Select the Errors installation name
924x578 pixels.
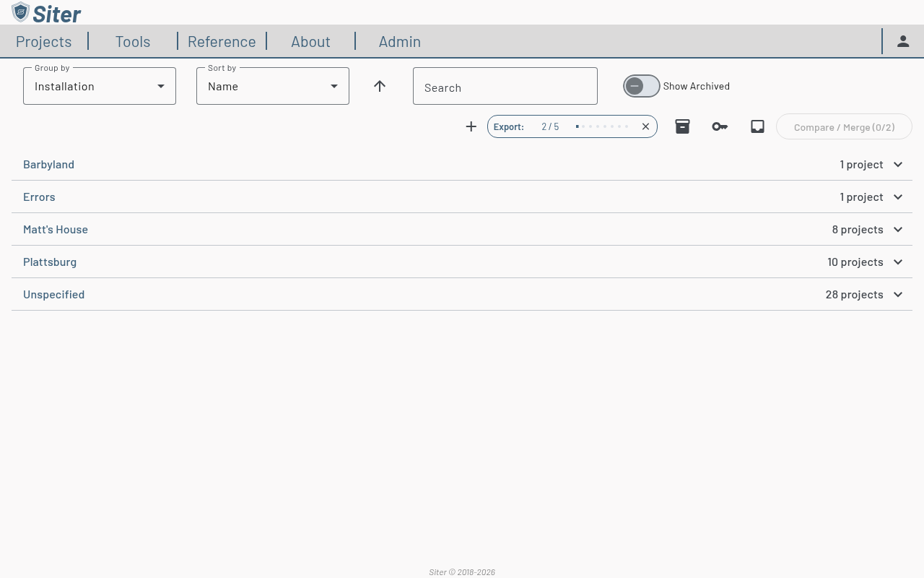coord(39,197)
